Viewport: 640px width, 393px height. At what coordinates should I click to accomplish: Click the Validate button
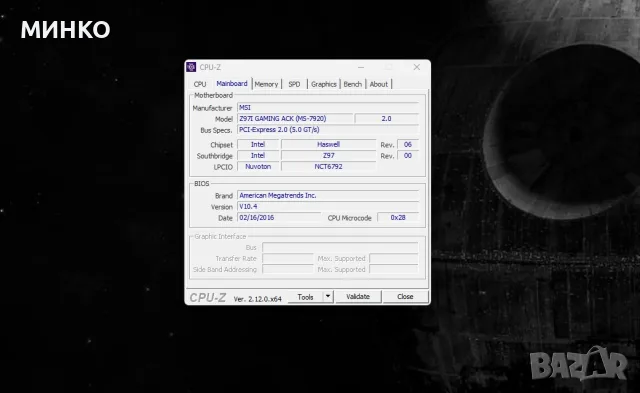358,297
